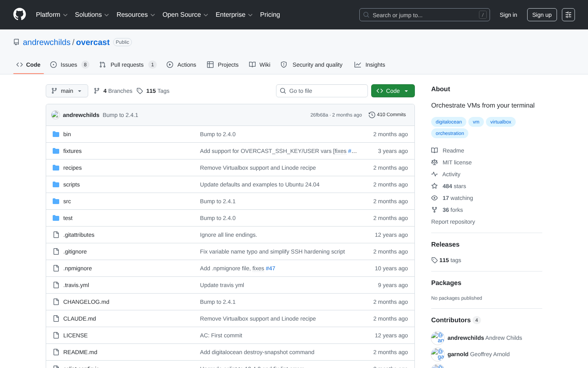Viewport: 588px width, 368px height.
Task: Click the test folder icon
Action: (56, 218)
